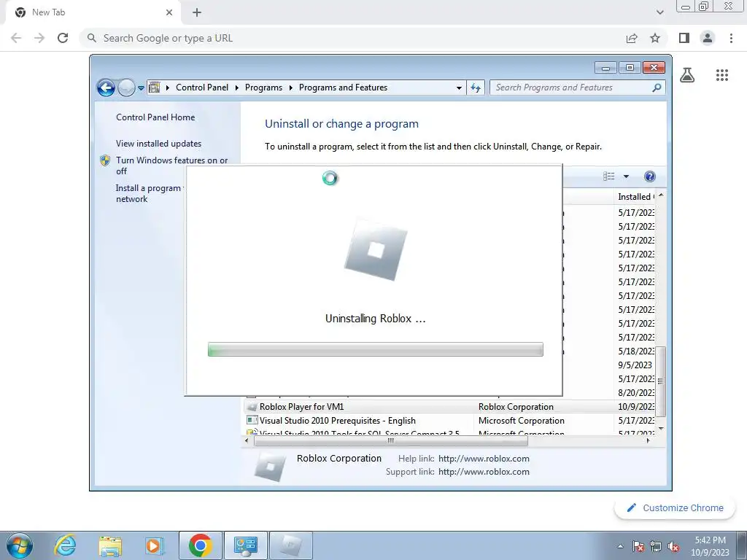Viewport: 747px width, 560px height.
Task: Click the share page icon in address bar
Action: click(632, 38)
